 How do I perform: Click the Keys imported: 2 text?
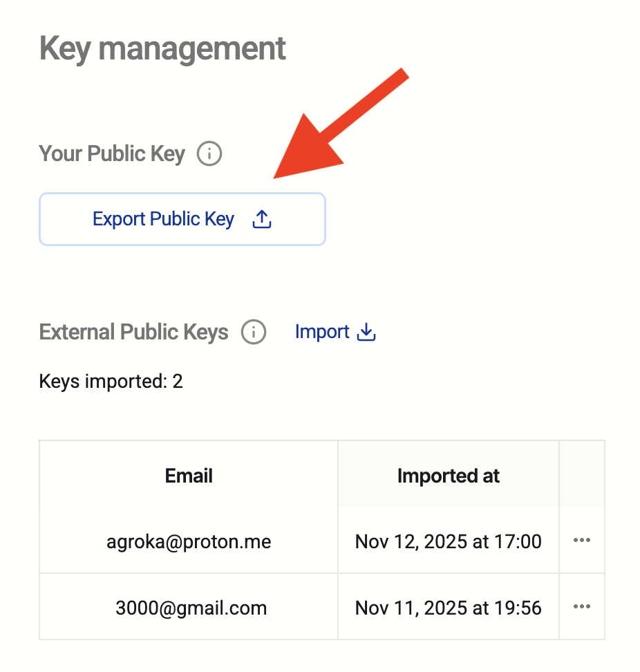(111, 381)
